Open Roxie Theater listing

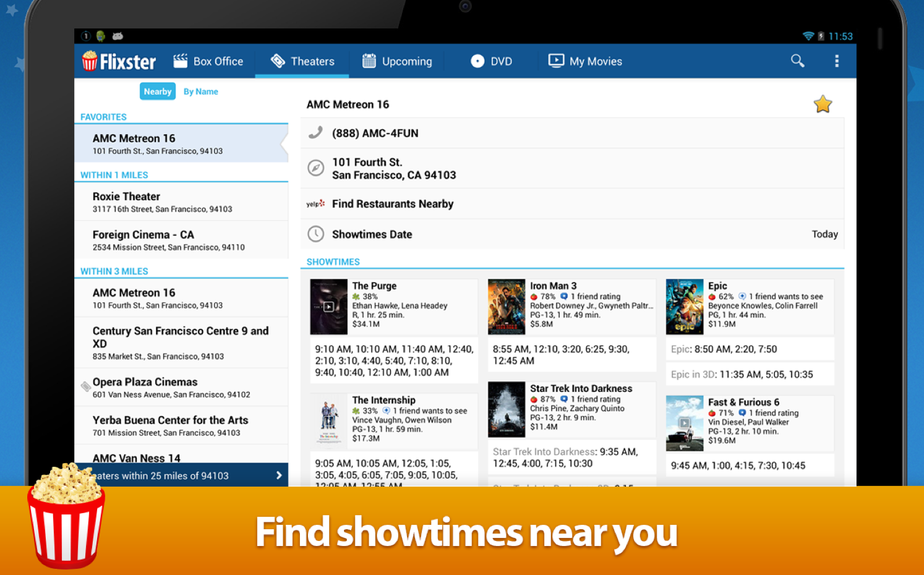pos(181,202)
